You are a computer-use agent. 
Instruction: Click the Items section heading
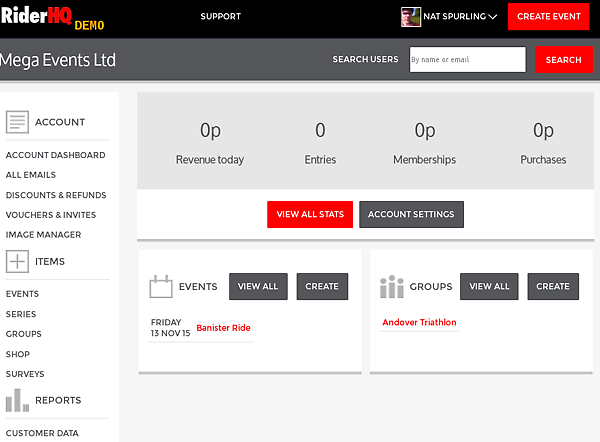pyautogui.click(x=50, y=261)
